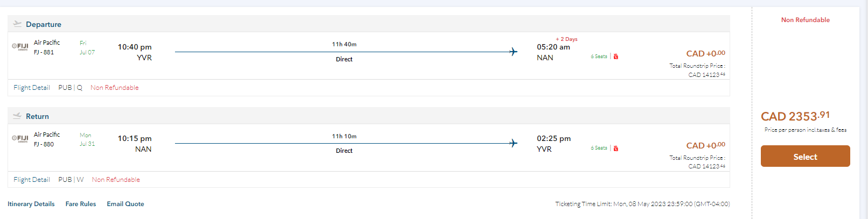Click the PUB | Q fare class label
Screen dimensions: 868x219
71,88
